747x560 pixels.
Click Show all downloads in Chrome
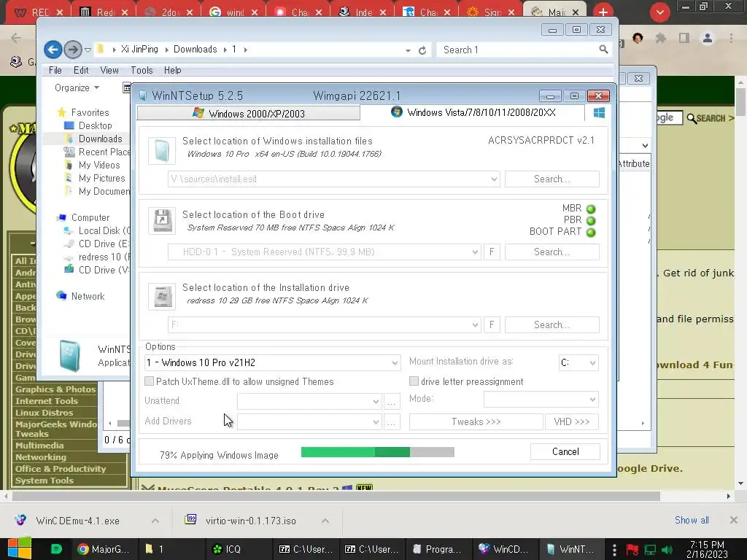[x=692, y=520]
